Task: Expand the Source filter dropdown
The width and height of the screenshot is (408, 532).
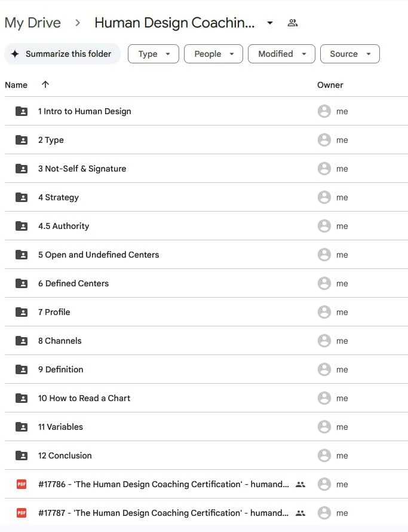Action: coord(349,54)
